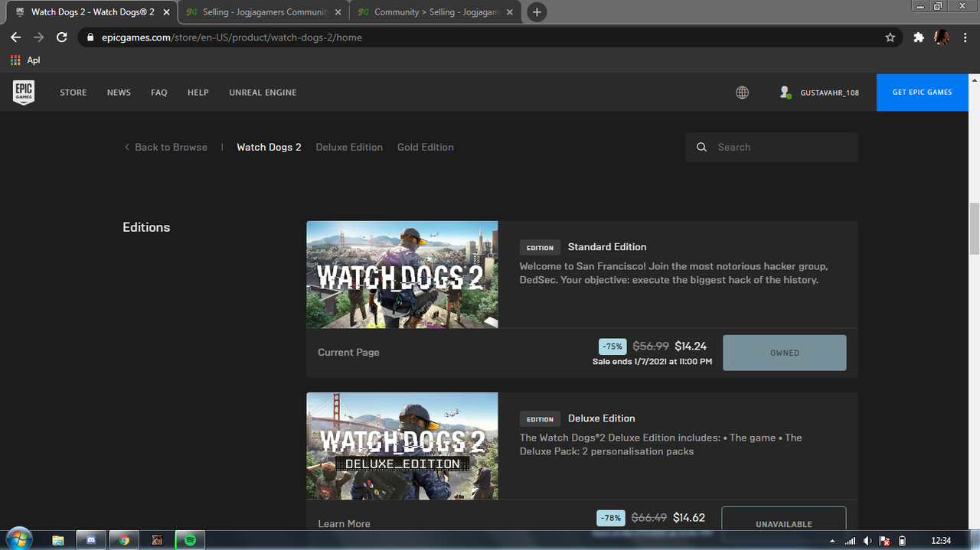Viewport: 980px width, 550px height.
Task: Click the browser forward arrow
Action: coord(39,37)
